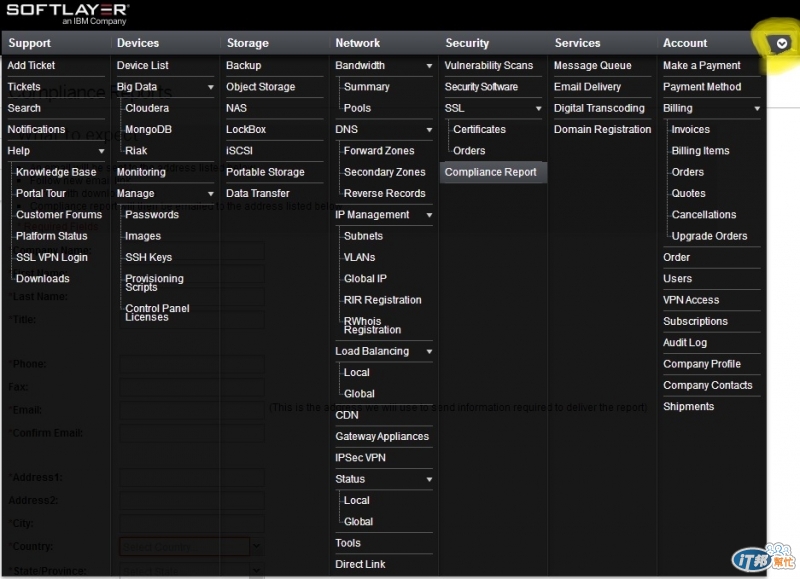Image resolution: width=800 pixels, height=579 pixels.
Task: Open the Storage menu header
Action: point(247,43)
